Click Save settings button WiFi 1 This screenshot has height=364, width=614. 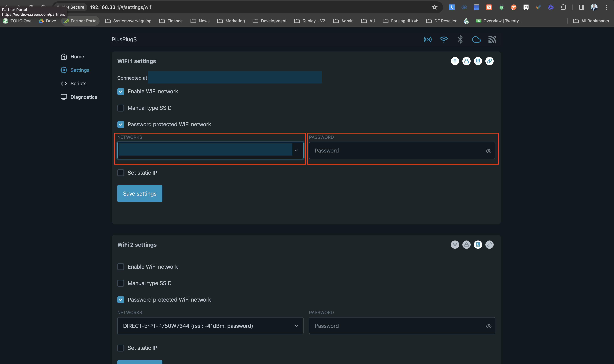[x=140, y=193]
